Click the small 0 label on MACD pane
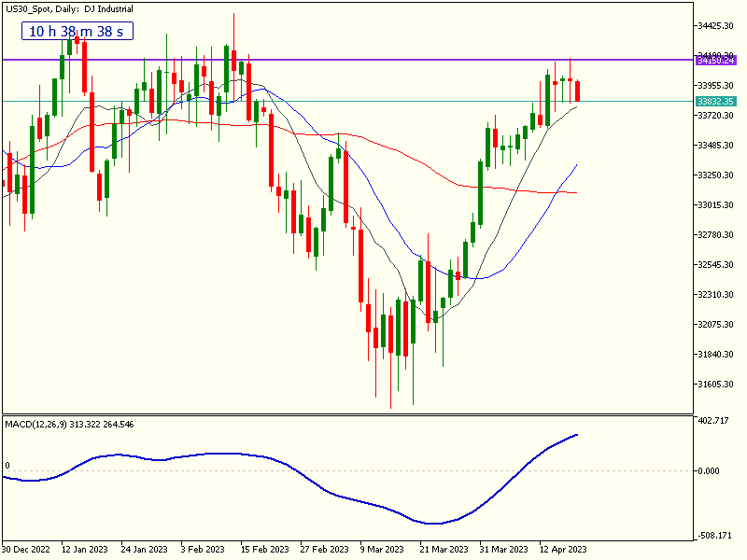Image resolution: width=747 pixels, height=560 pixels. point(7,465)
